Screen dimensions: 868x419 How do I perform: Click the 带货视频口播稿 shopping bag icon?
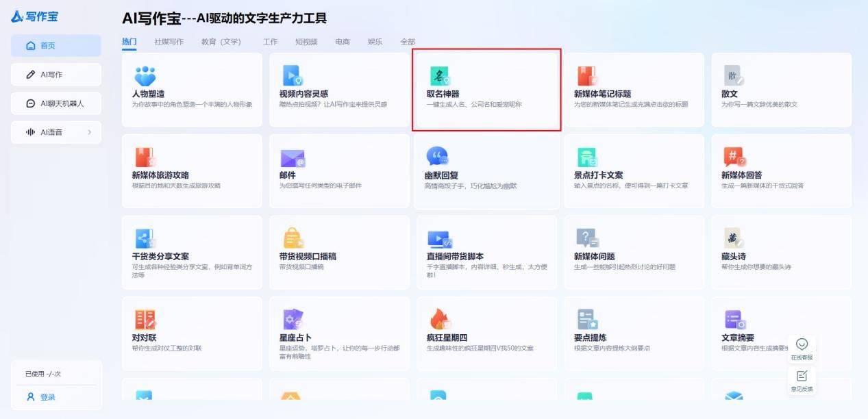point(293,238)
